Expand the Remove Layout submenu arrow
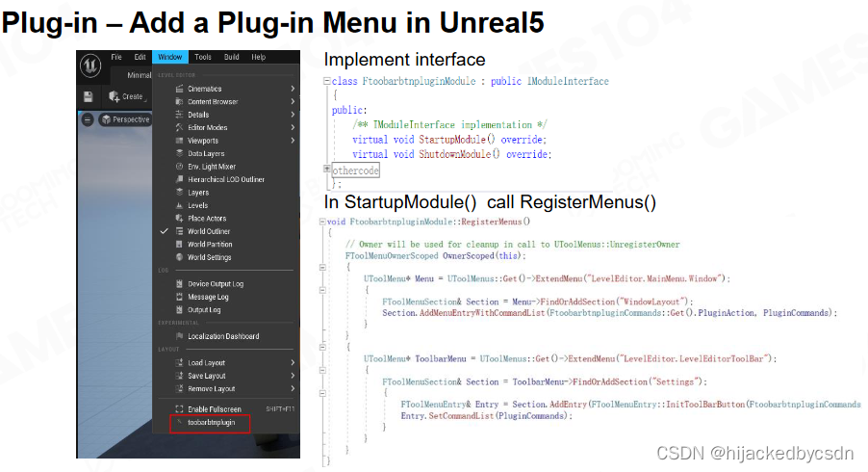Image resolution: width=868 pixels, height=472 pixels. tap(293, 388)
